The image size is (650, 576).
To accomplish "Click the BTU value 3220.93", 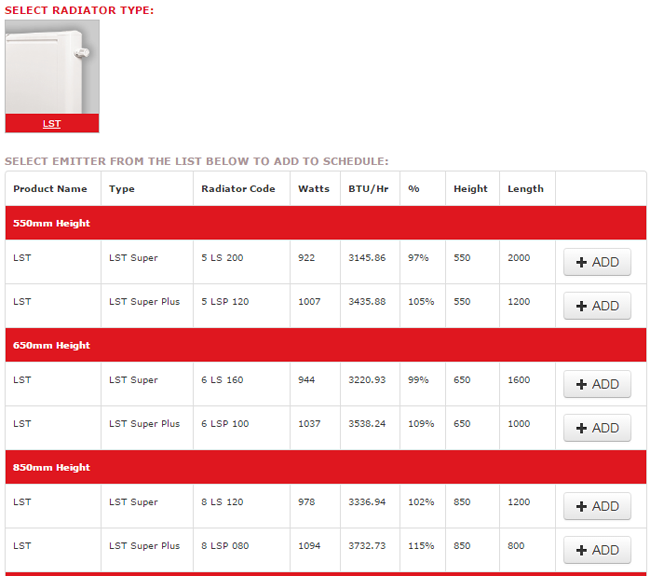I will pyautogui.click(x=367, y=380).
